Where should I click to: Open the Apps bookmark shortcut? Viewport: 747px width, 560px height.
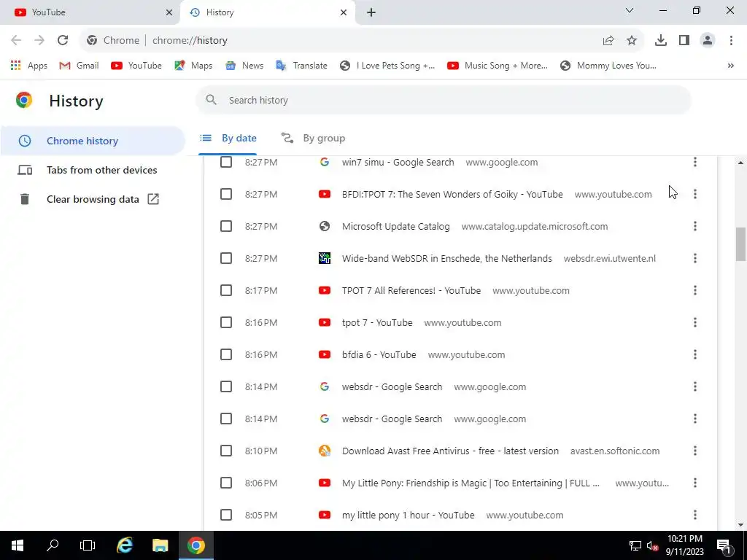pos(29,66)
